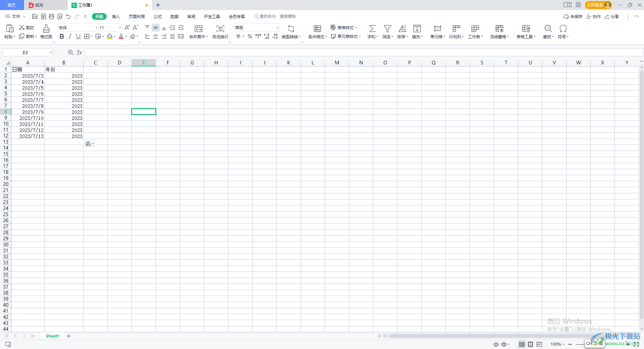Viewport: 644px width, 349px height.
Task: Click the Collaborate (协作) button
Action: pos(593,16)
